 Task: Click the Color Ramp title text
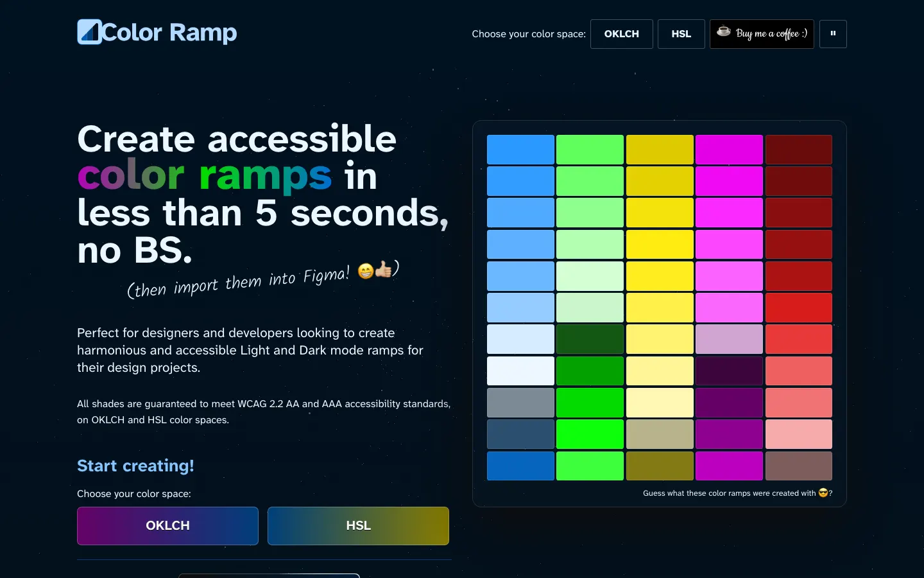pyautogui.click(x=169, y=33)
